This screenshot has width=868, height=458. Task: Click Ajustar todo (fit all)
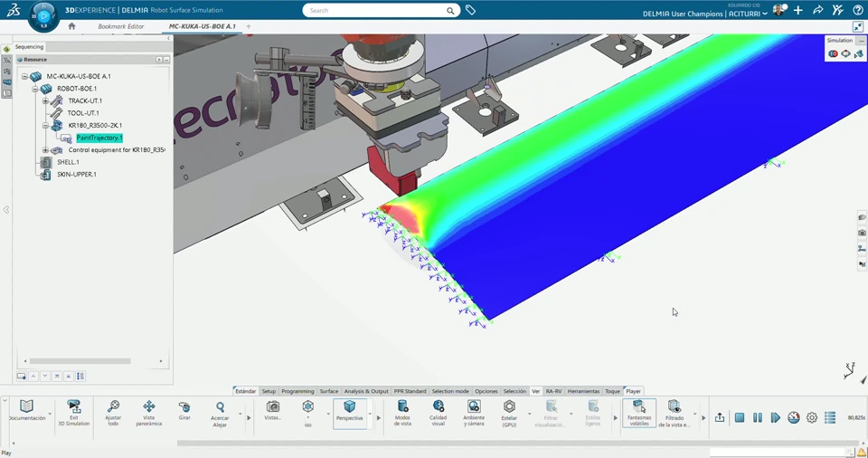click(x=113, y=413)
